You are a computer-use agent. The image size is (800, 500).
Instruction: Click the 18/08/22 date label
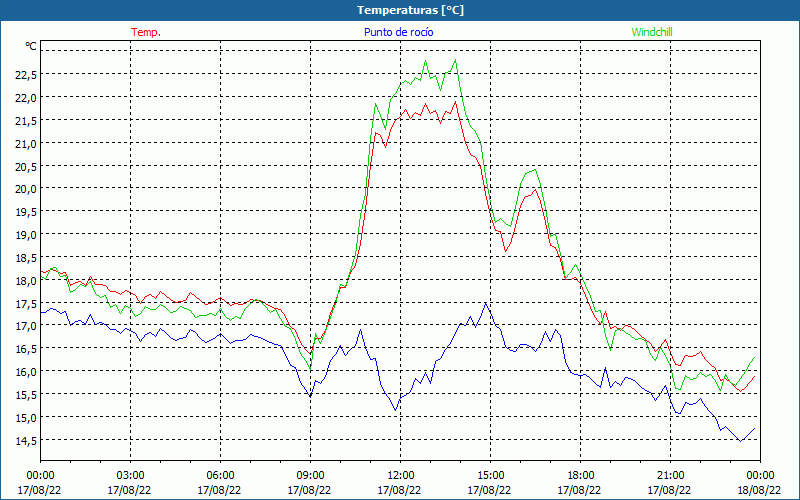point(759,490)
